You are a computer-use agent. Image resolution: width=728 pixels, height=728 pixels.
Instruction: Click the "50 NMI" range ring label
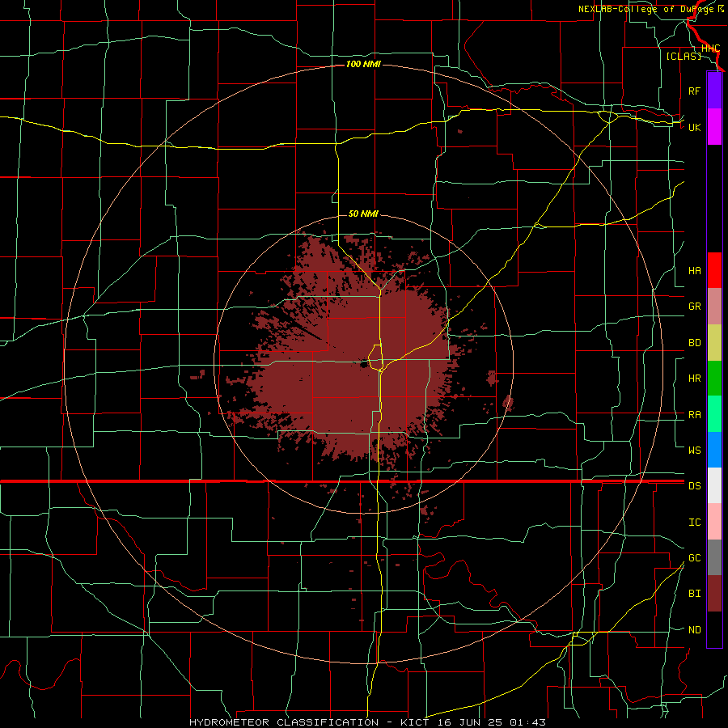click(363, 214)
